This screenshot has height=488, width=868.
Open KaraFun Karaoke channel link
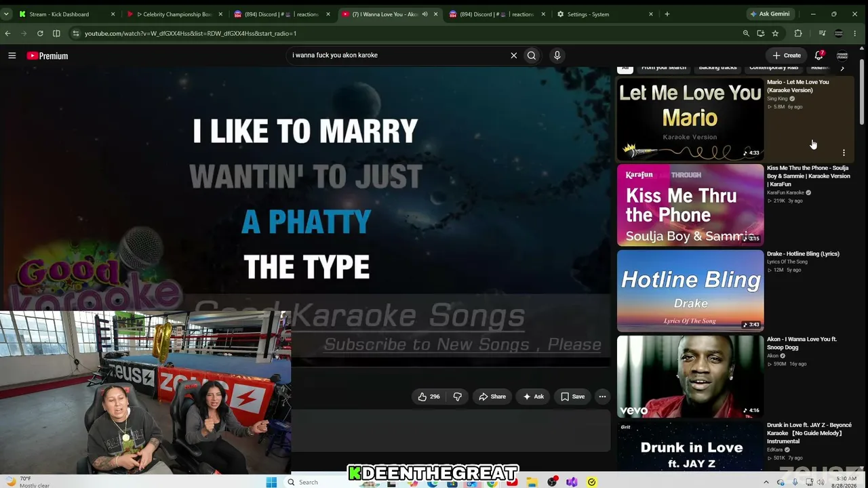[785, 192]
